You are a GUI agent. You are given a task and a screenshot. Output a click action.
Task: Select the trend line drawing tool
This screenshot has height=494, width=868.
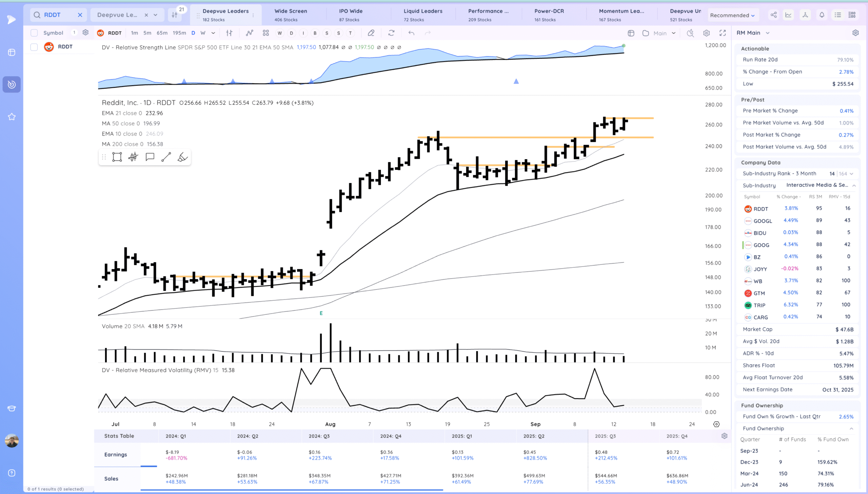tap(166, 157)
